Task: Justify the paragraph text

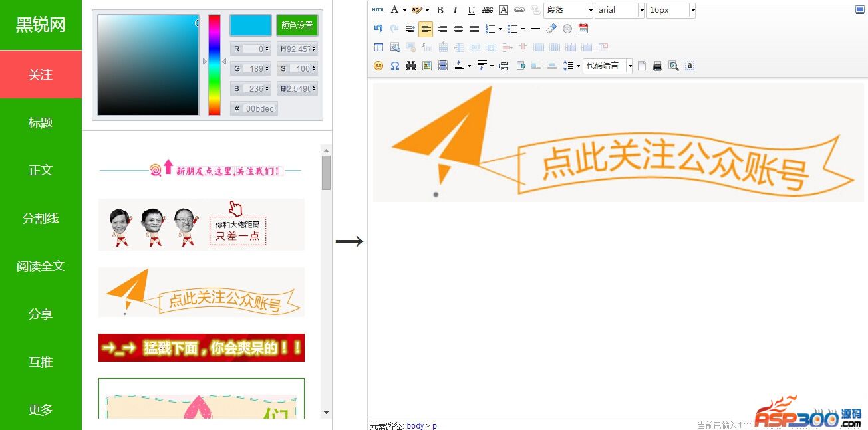Action: pyautogui.click(x=474, y=29)
